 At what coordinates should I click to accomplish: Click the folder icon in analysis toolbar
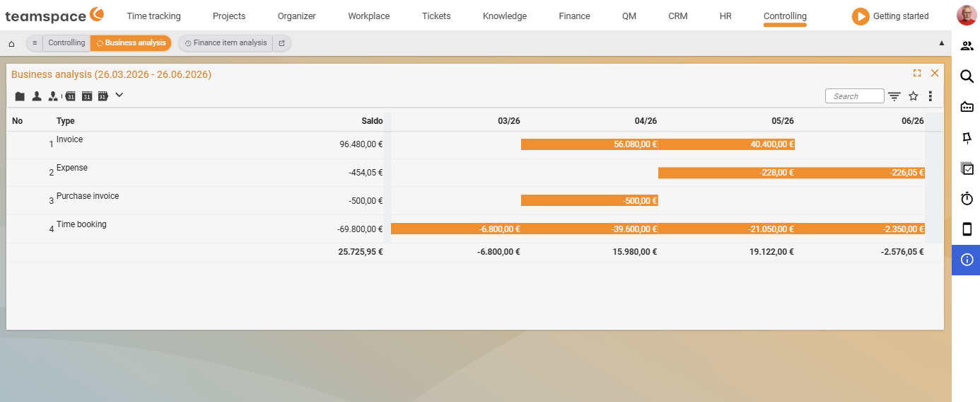(x=20, y=96)
